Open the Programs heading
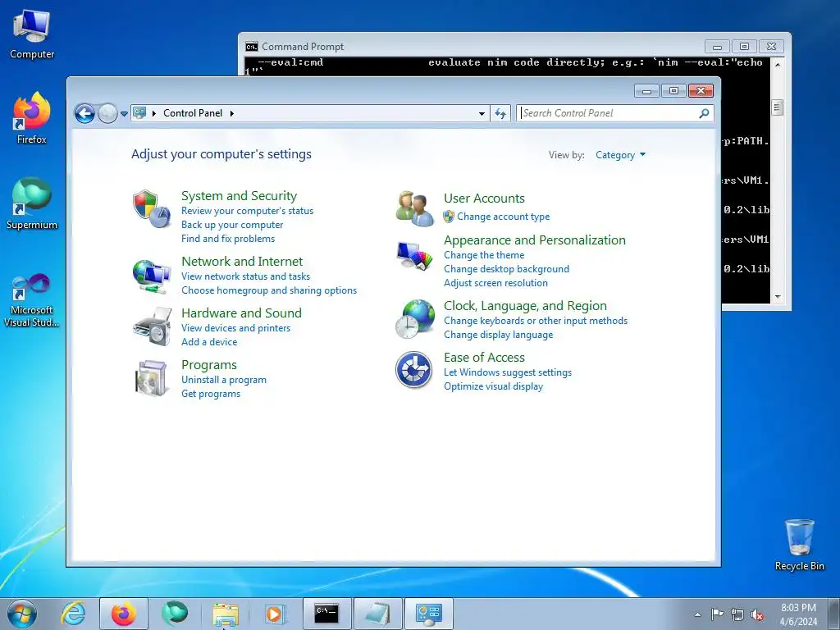 pyautogui.click(x=209, y=365)
